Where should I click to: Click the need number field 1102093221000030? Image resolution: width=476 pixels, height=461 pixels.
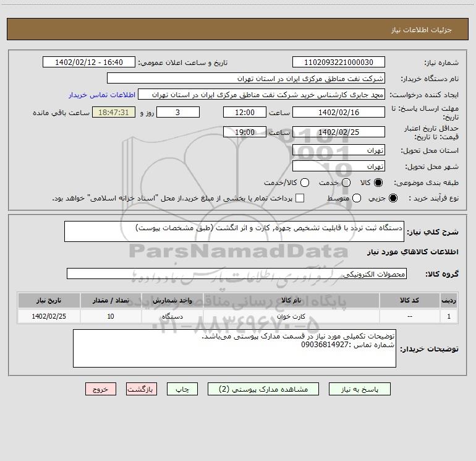[x=339, y=62]
